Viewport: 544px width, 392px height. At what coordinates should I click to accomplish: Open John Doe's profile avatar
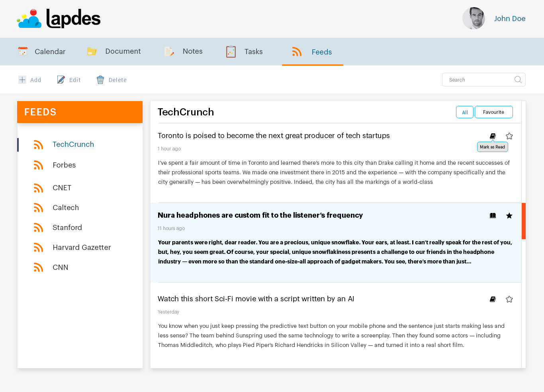click(x=474, y=18)
